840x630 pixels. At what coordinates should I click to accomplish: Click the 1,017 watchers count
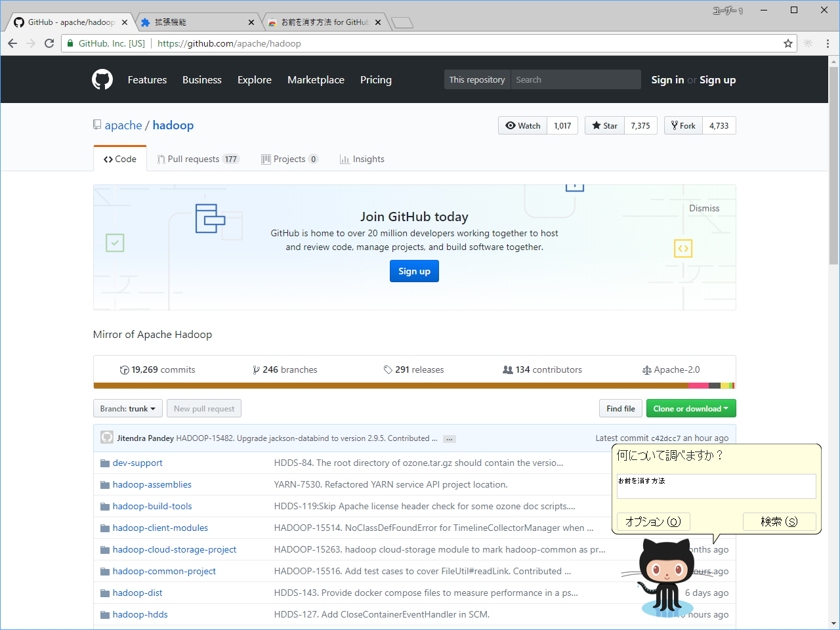click(x=562, y=125)
